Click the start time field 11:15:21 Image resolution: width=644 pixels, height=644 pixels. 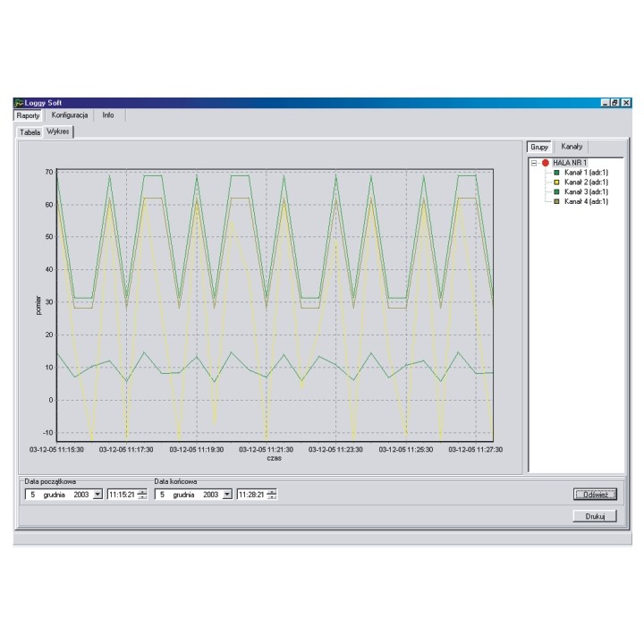click(122, 495)
